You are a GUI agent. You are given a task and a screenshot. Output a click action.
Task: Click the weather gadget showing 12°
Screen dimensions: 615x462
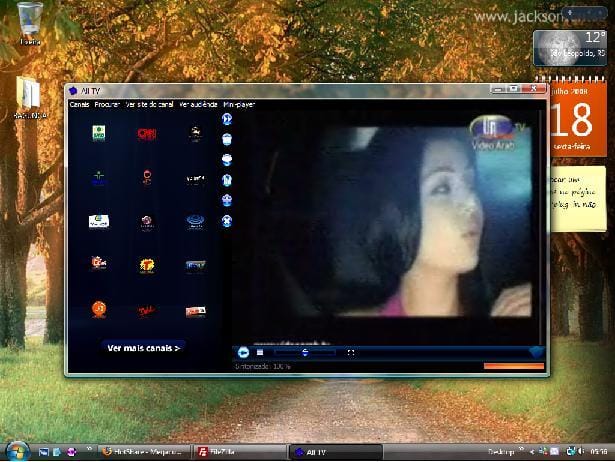point(570,48)
